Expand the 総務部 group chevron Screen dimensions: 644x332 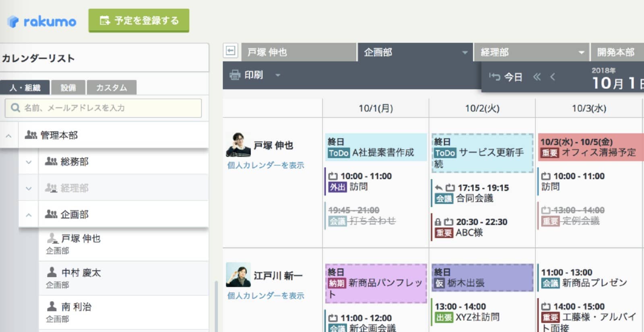[x=29, y=162]
